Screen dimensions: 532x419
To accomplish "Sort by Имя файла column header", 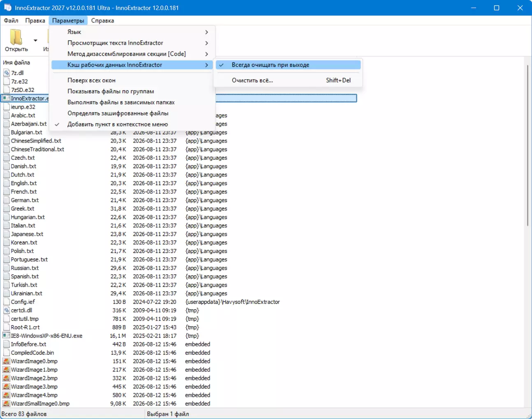I will pos(16,62).
